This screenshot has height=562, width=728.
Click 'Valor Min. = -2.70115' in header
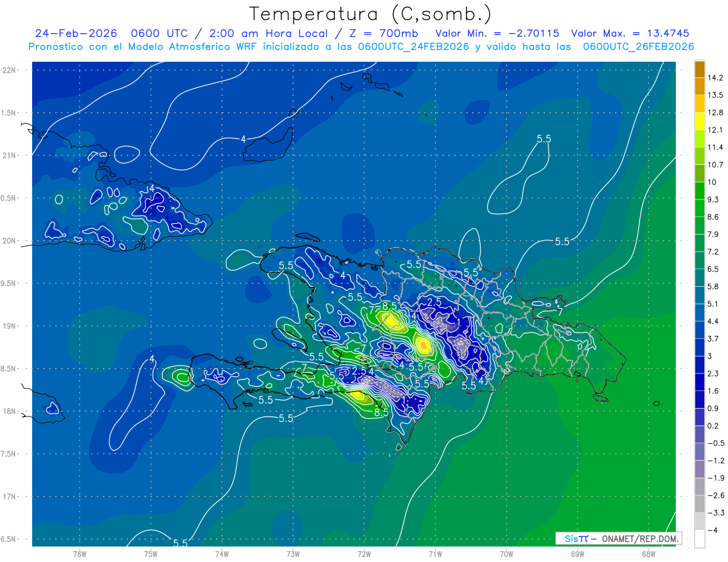(x=497, y=33)
